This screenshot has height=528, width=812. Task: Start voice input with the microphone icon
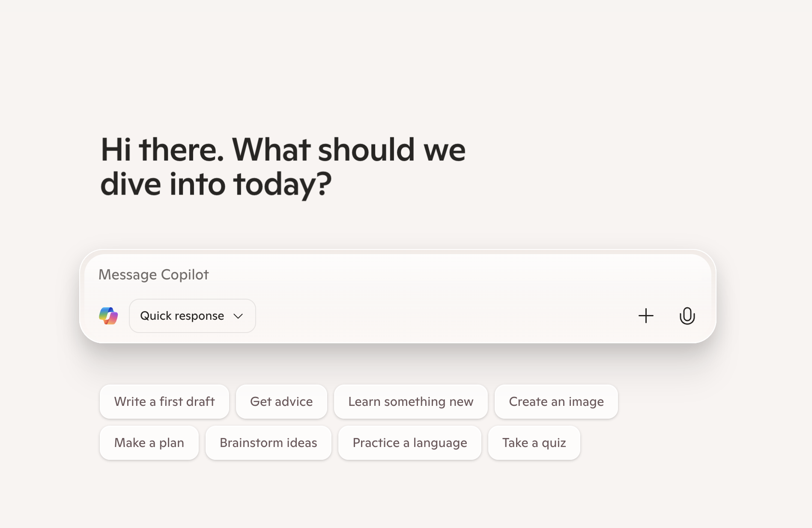(x=687, y=316)
